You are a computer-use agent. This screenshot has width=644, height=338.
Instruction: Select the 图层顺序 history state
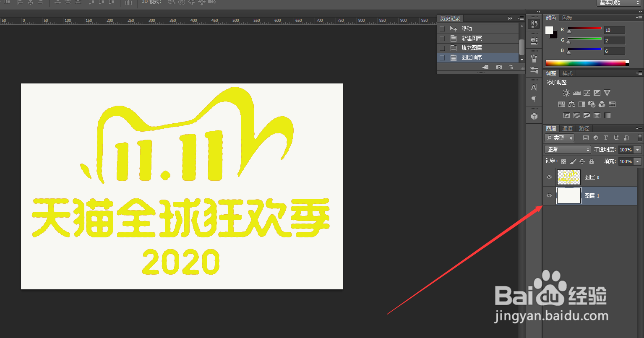(x=478, y=57)
